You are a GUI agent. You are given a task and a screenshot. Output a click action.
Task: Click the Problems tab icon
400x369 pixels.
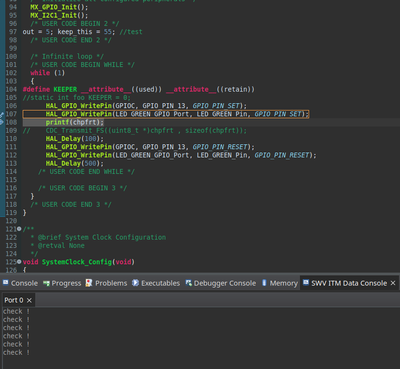tap(89, 283)
